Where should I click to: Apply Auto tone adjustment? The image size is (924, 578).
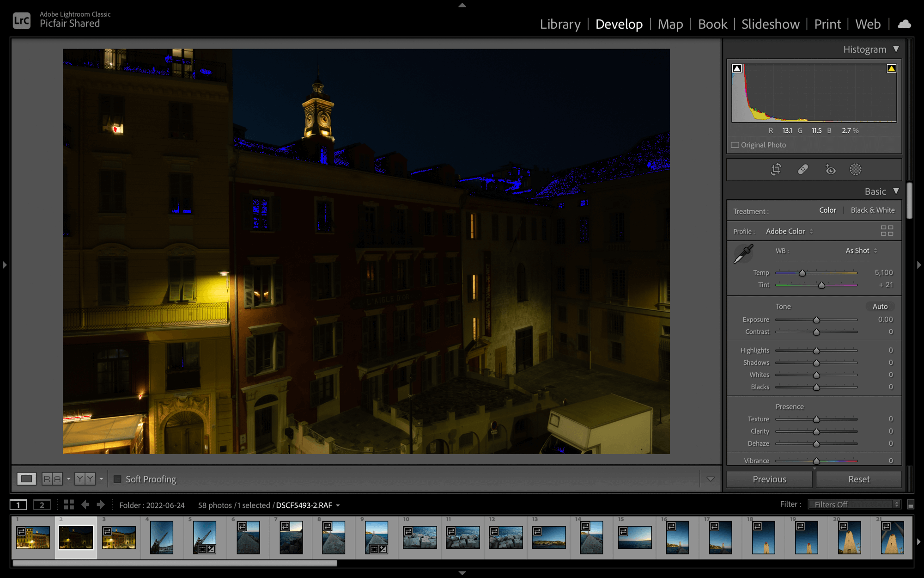coord(880,306)
